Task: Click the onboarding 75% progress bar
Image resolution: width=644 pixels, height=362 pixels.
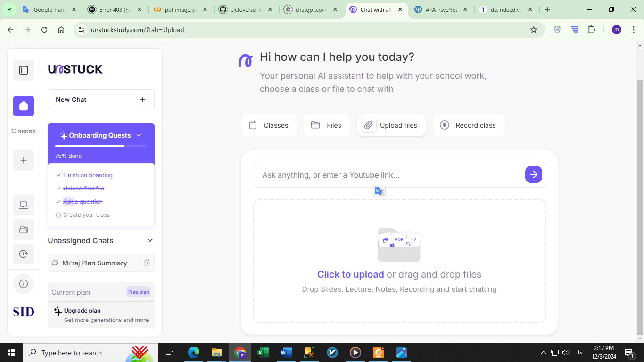Action: click(101, 146)
